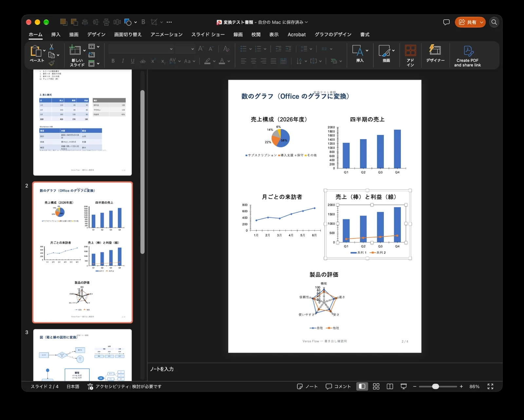Expand the Paste options arrow
Screen dimensions: 524x420
click(x=44, y=50)
